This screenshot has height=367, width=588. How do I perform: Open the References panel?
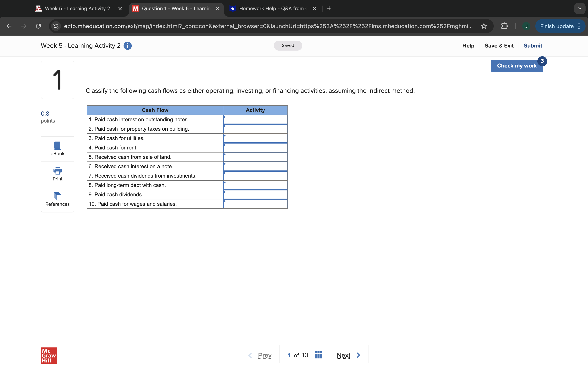click(57, 199)
